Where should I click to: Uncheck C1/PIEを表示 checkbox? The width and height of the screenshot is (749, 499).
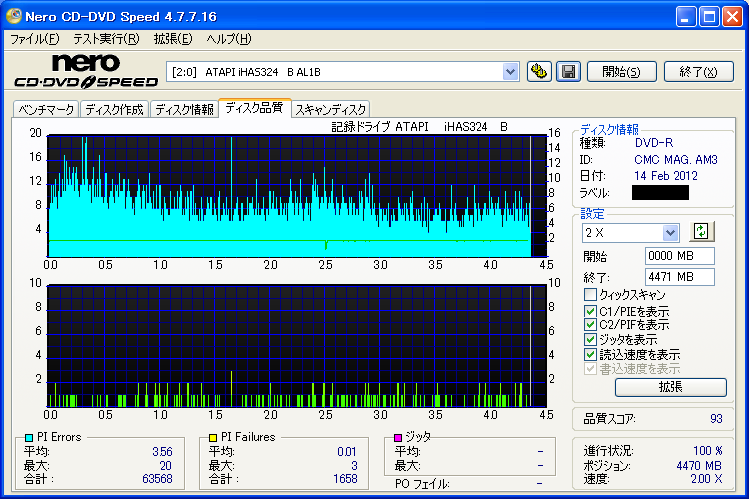pyautogui.click(x=590, y=311)
